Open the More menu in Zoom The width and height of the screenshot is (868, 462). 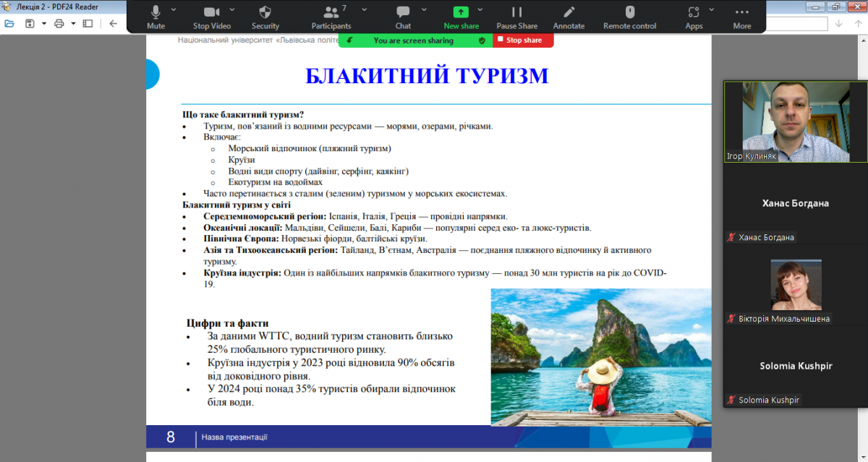[x=741, y=12]
